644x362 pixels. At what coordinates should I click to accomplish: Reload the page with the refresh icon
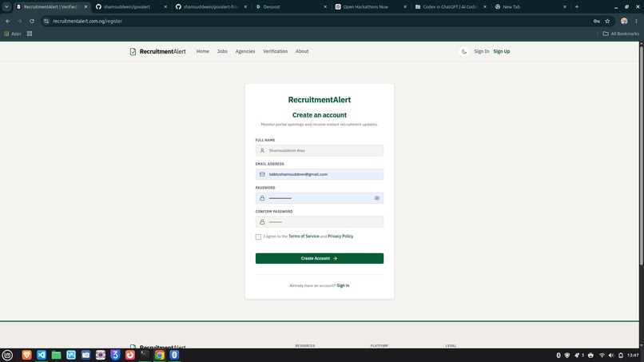(32, 21)
